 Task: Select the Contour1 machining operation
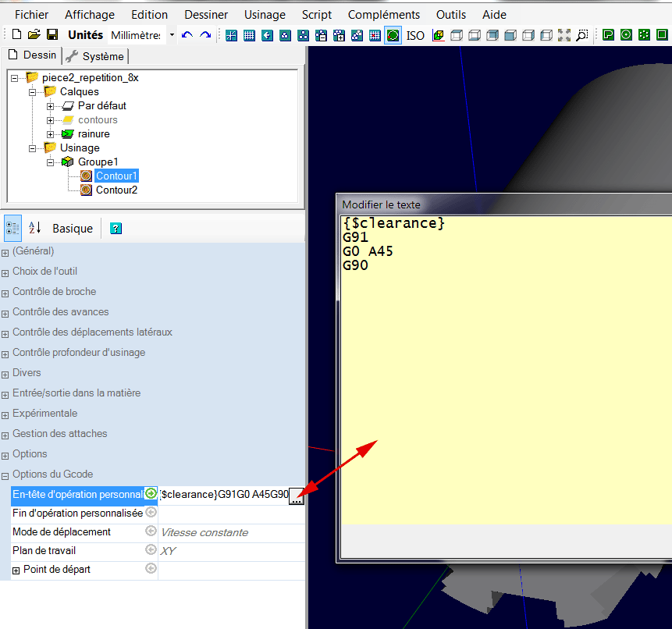pos(116,176)
